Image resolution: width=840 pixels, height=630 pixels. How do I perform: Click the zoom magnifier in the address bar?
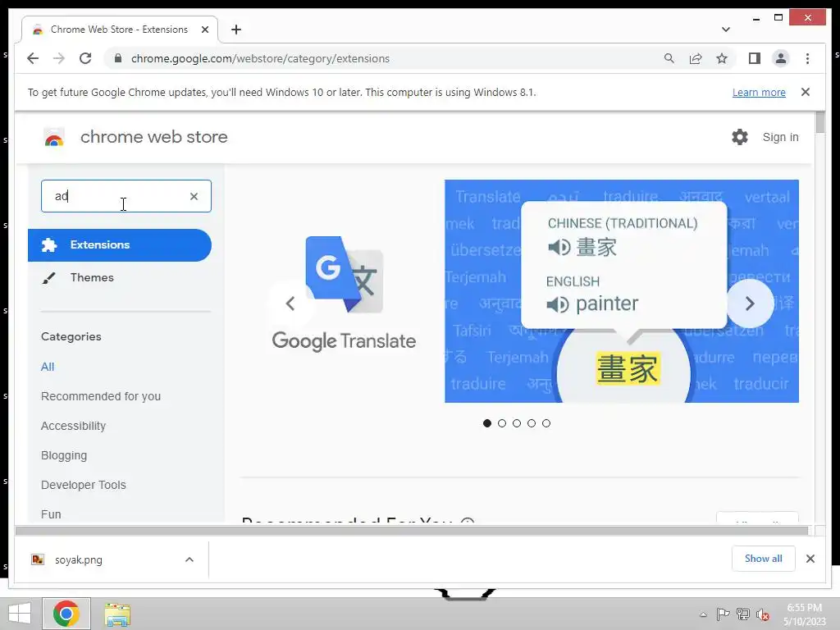coord(669,58)
